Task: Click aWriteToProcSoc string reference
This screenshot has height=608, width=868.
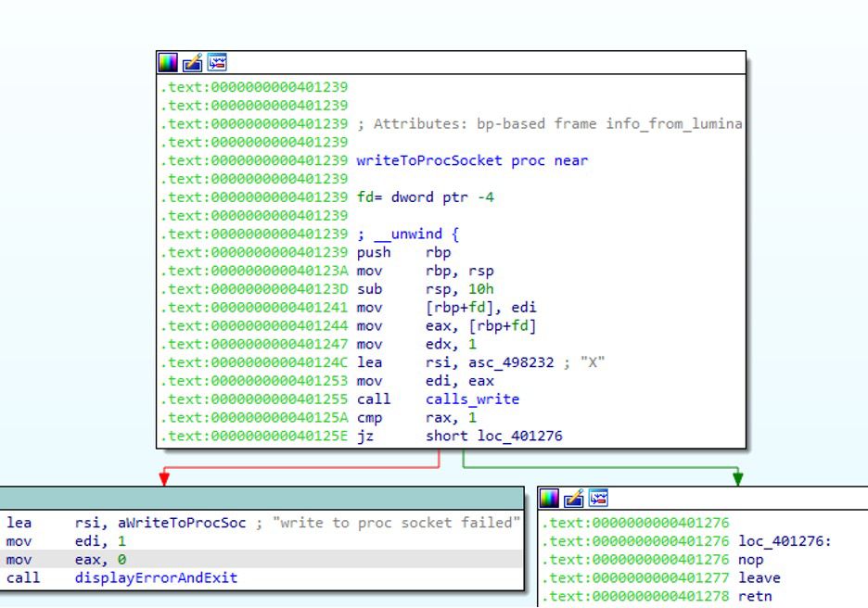Action: (x=182, y=523)
